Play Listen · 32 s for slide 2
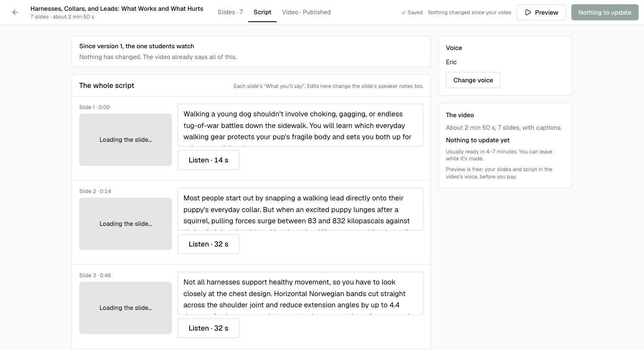This screenshot has height=350, width=644. (208, 244)
